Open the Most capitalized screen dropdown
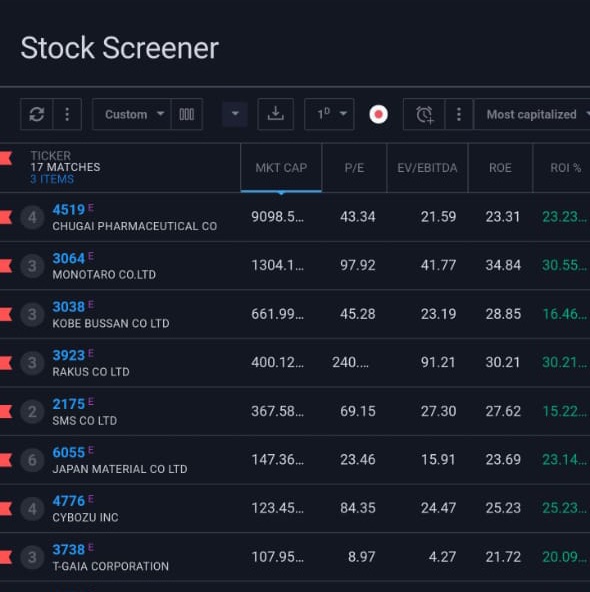 [532, 114]
